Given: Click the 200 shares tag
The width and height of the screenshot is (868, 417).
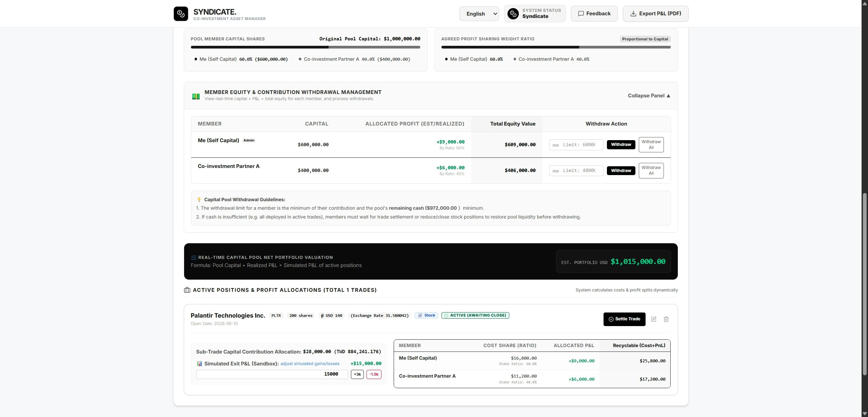Looking at the screenshot, I should 300,316.
